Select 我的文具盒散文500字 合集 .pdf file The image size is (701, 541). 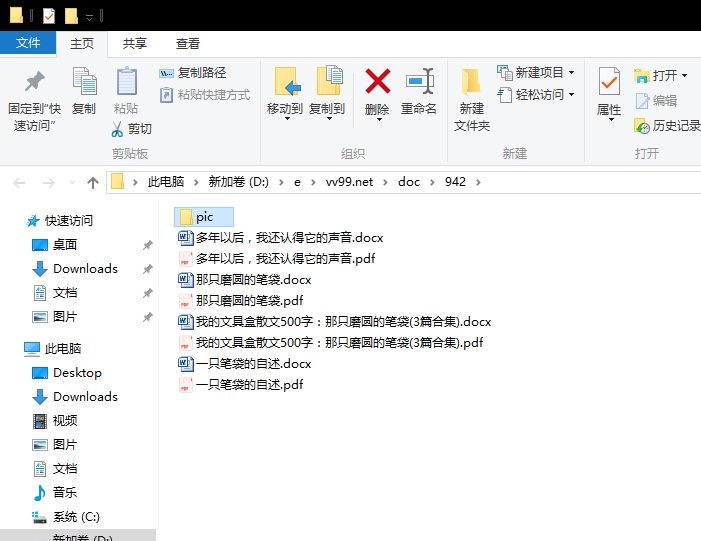coord(331,342)
